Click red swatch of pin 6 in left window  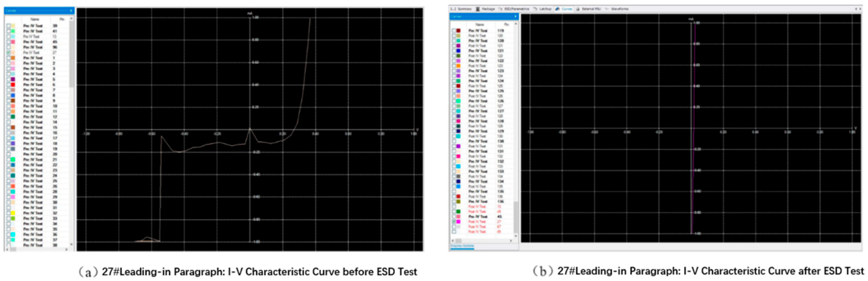[13, 85]
